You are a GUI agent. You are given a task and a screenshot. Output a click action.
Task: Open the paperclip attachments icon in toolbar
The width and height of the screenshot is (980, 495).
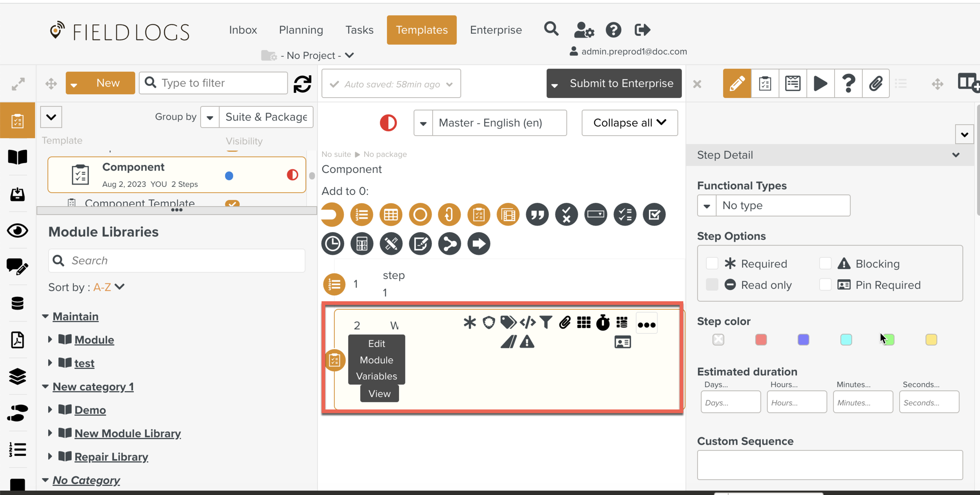[x=875, y=84]
